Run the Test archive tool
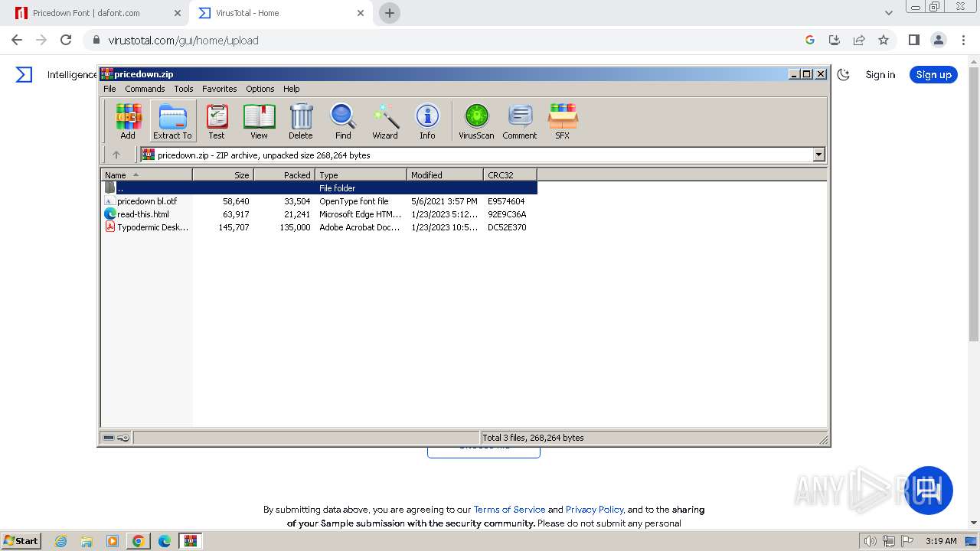 coord(217,121)
